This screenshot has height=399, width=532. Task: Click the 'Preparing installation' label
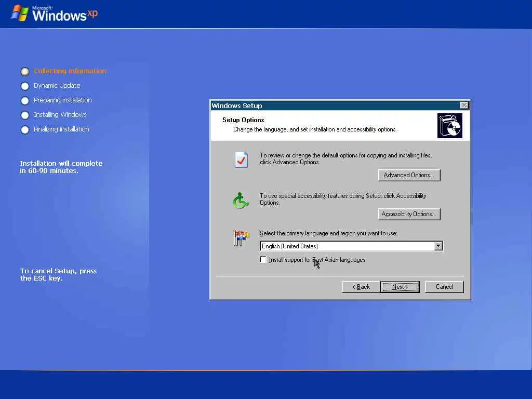pos(63,100)
